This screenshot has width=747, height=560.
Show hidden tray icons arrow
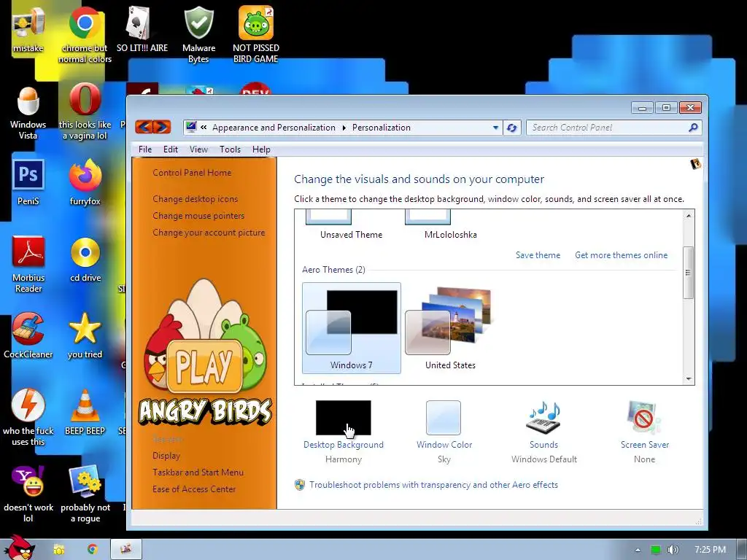(x=638, y=550)
